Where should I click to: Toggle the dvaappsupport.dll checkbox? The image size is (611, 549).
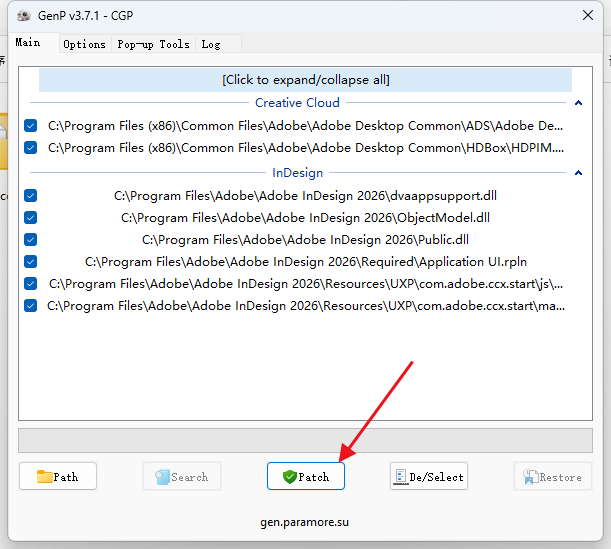(30, 196)
